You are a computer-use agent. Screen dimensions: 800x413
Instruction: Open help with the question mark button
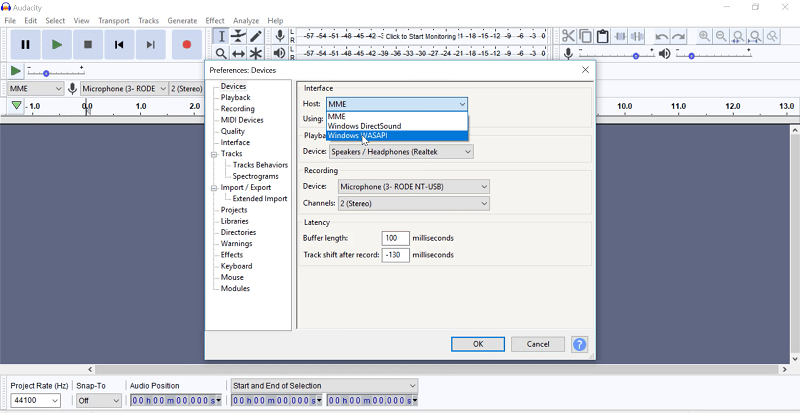pos(579,344)
